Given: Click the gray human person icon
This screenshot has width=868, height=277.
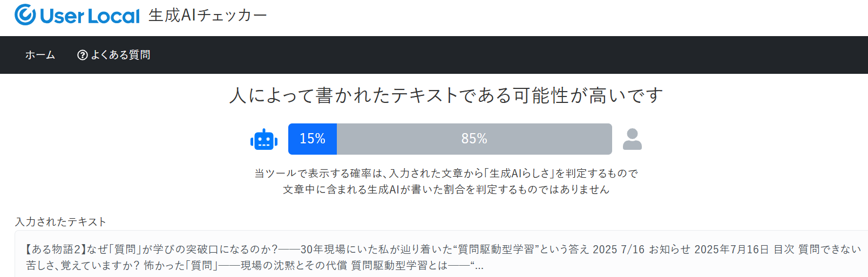Looking at the screenshot, I should (x=632, y=139).
